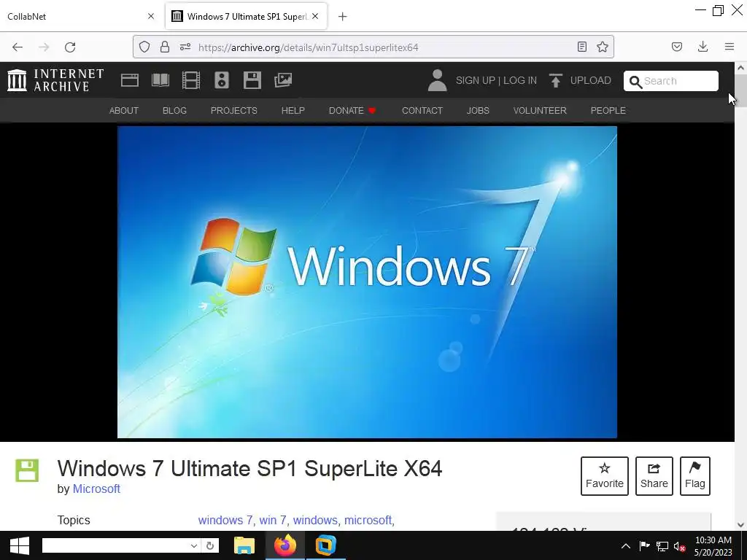747x560 pixels.
Task: Click the page scrollbar down arrow
Action: (740, 525)
